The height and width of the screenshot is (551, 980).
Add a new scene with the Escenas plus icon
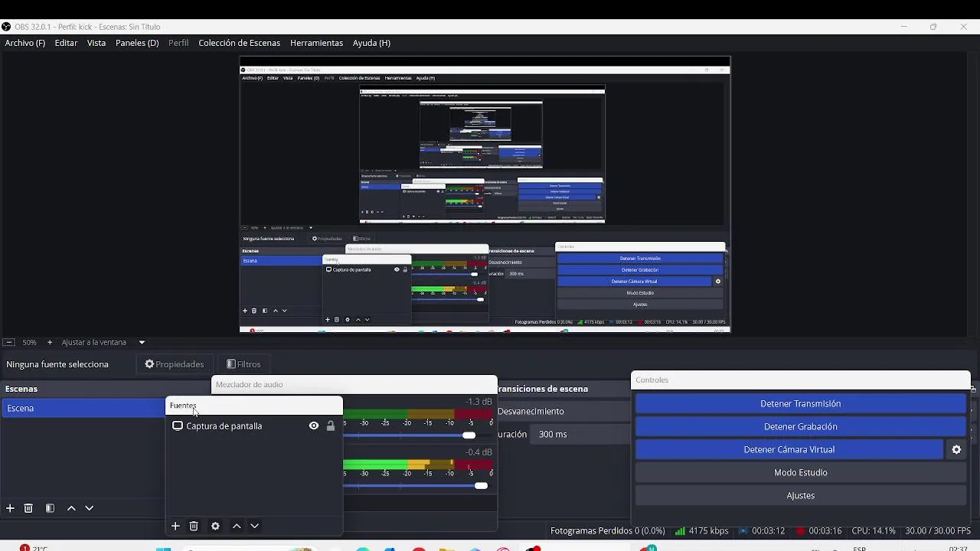10,508
